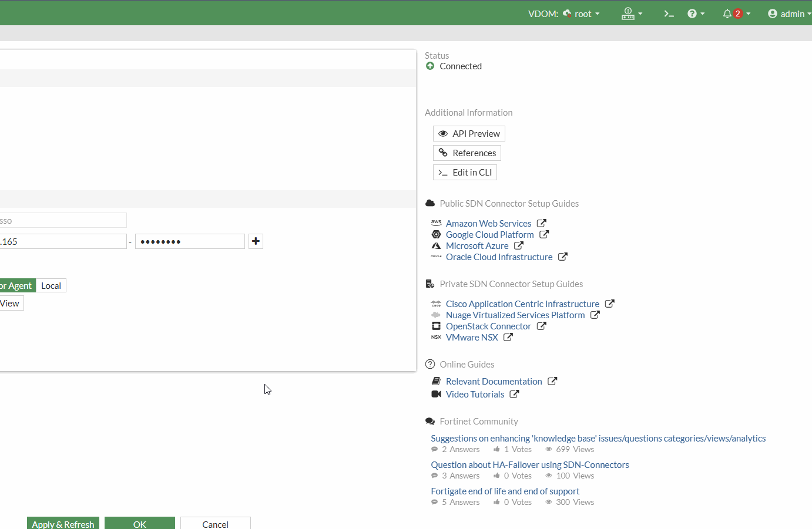Open the VMware NSX guide link
Image resolution: width=812 pixels, height=529 pixels.
coord(472,338)
